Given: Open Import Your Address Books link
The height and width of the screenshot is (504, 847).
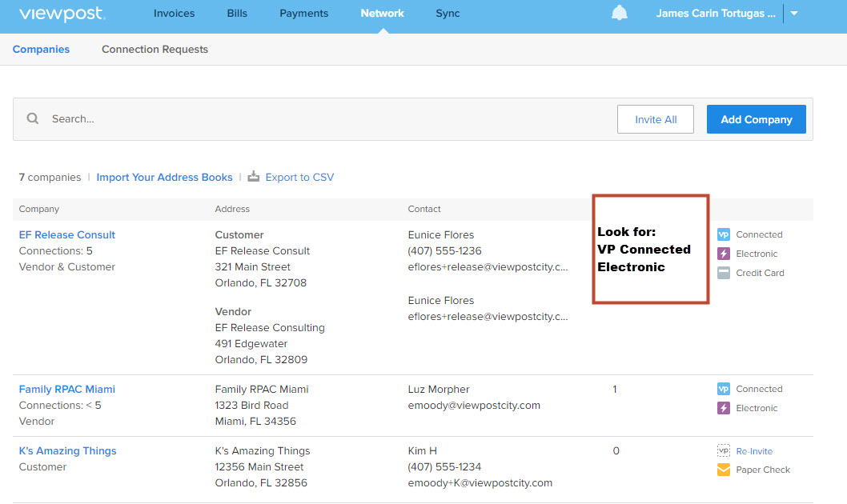Looking at the screenshot, I should pyautogui.click(x=164, y=177).
